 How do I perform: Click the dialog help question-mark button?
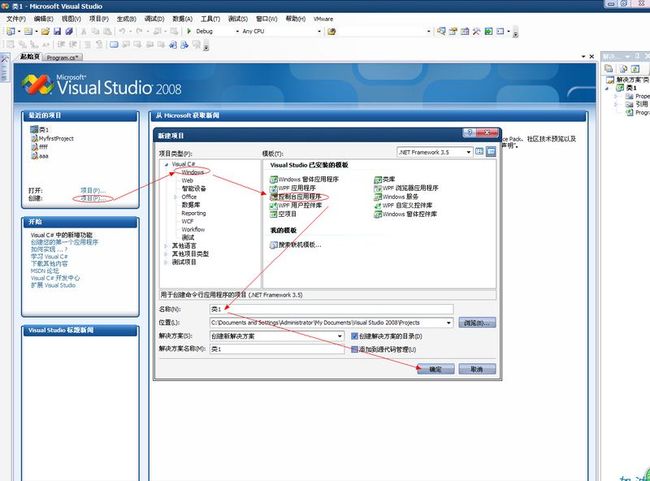pos(469,133)
